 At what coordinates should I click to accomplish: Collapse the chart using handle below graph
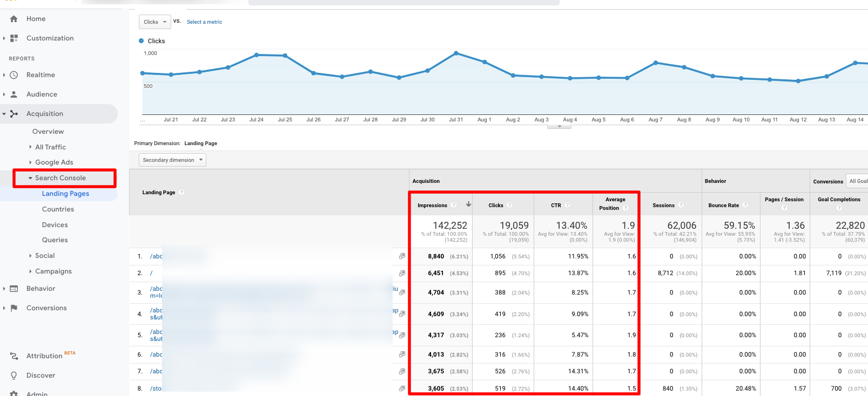point(560,127)
